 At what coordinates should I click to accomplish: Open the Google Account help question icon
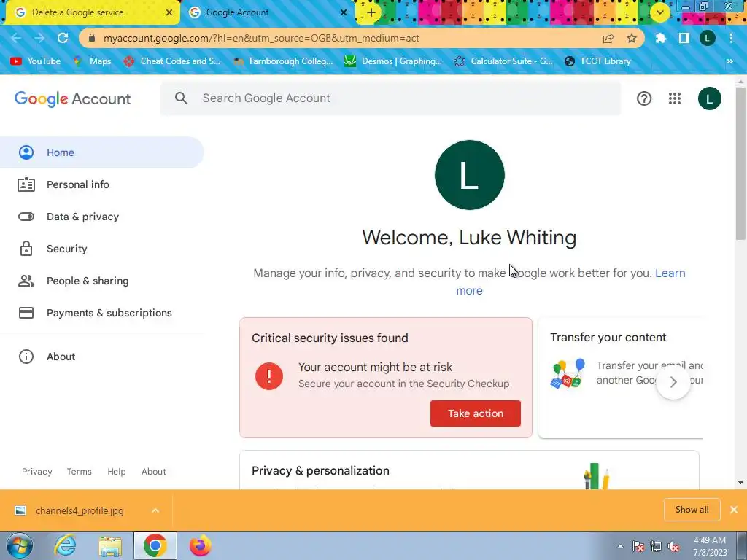click(644, 98)
